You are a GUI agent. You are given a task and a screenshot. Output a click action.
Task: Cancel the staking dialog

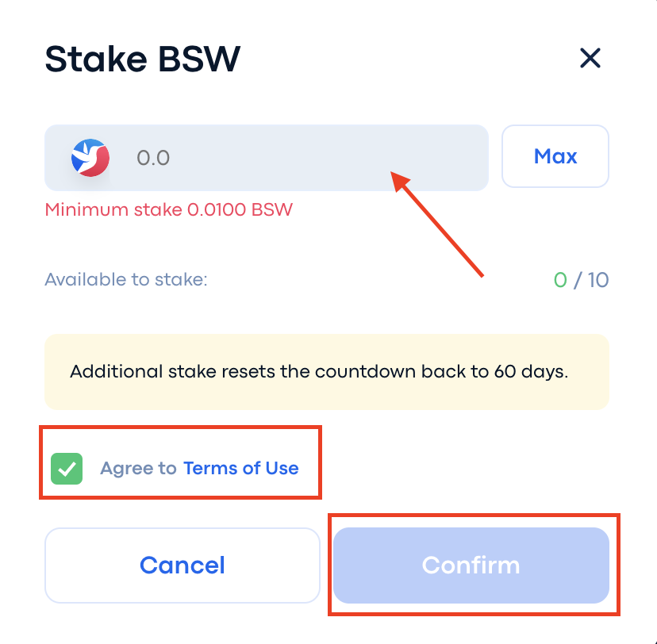(182, 565)
